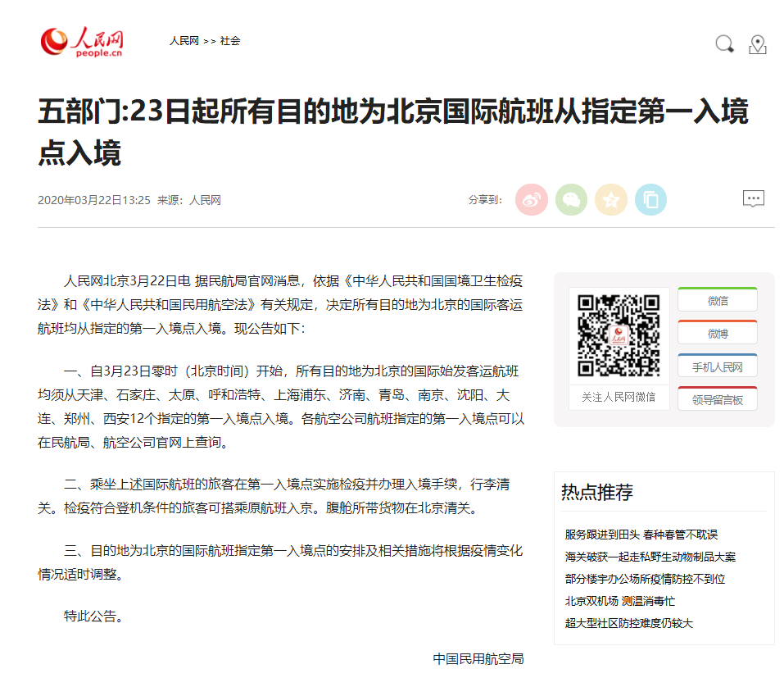Share article to Weibo
Image resolution: width=784 pixels, height=678 pixels.
[531, 200]
